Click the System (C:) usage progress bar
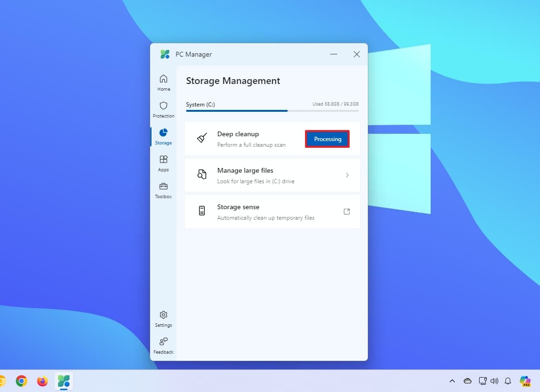540x392 pixels. click(x=272, y=111)
